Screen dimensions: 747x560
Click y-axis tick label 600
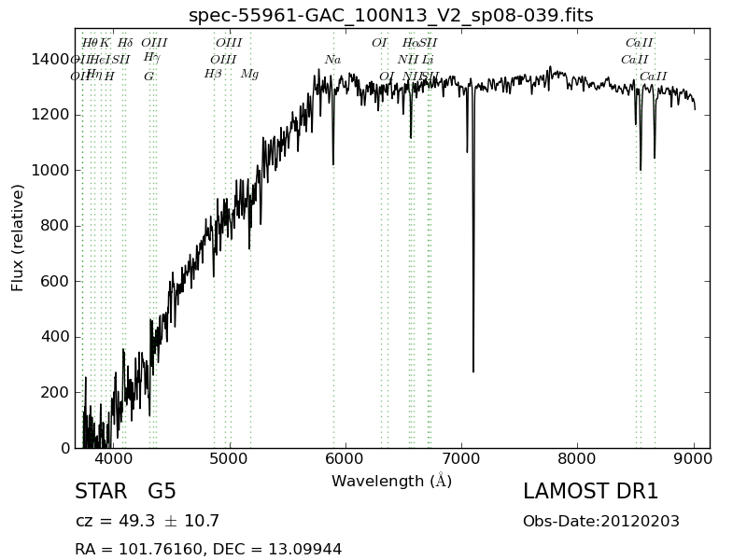coord(55,282)
